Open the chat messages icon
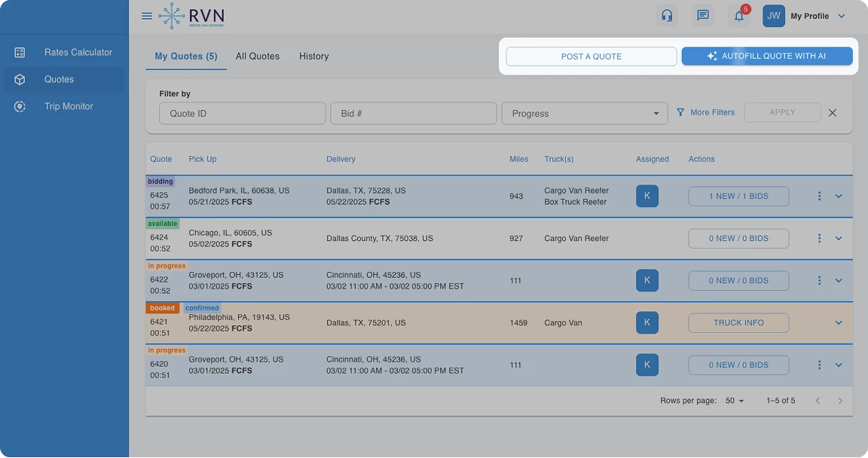The height and width of the screenshot is (458, 868). coord(702,16)
